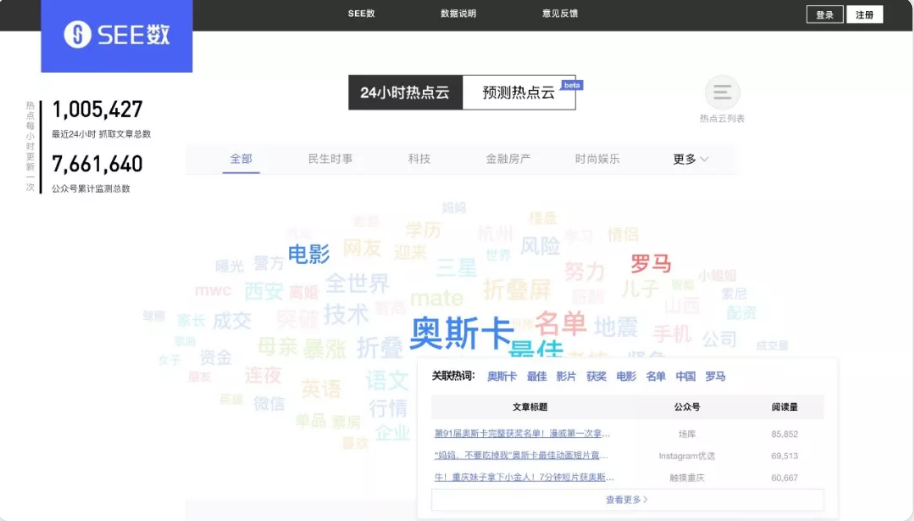Expand the 更多 category dropdown
914x521 pixels.
(x=690, y=159)
